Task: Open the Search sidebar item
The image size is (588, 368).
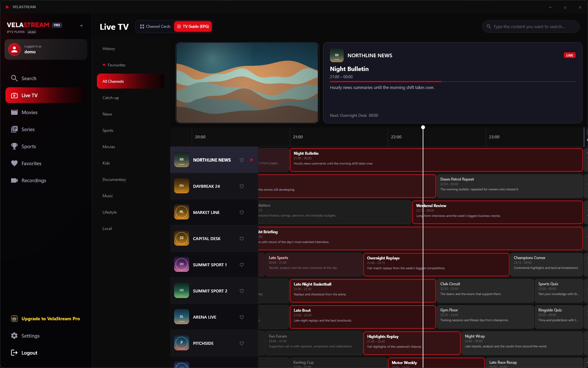Action: [46, 78]
